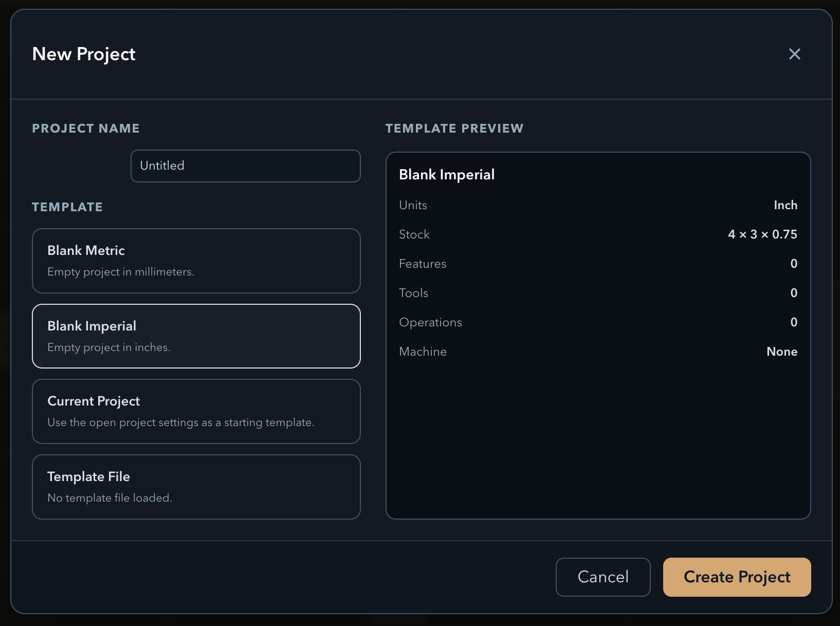Select the Template File option
Image resolution: width=840 pixels, height=626 pixels.
(196, 486)
